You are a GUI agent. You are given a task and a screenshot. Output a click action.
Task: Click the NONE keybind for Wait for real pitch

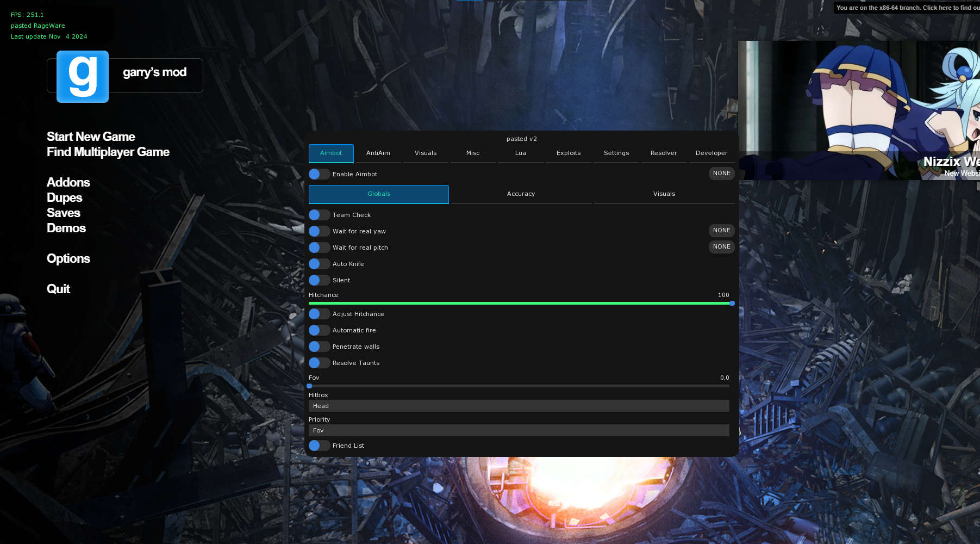pos(722,247)
